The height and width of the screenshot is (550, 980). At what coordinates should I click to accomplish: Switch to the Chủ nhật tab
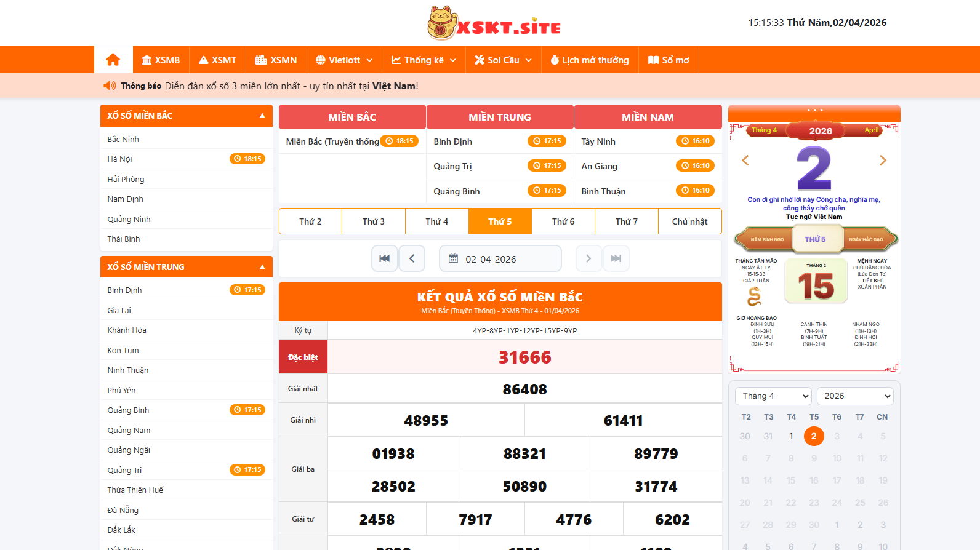click(x=689, y=221)
